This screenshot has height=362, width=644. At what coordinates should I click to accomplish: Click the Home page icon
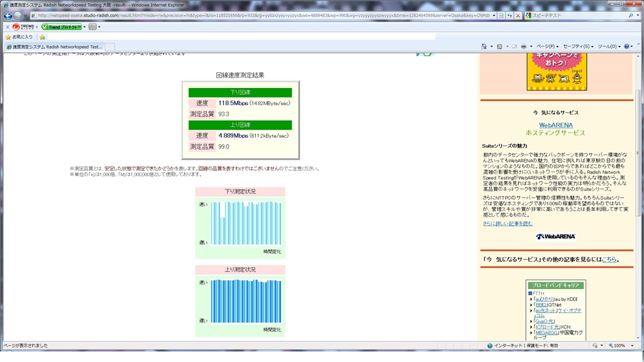(484, 47)
